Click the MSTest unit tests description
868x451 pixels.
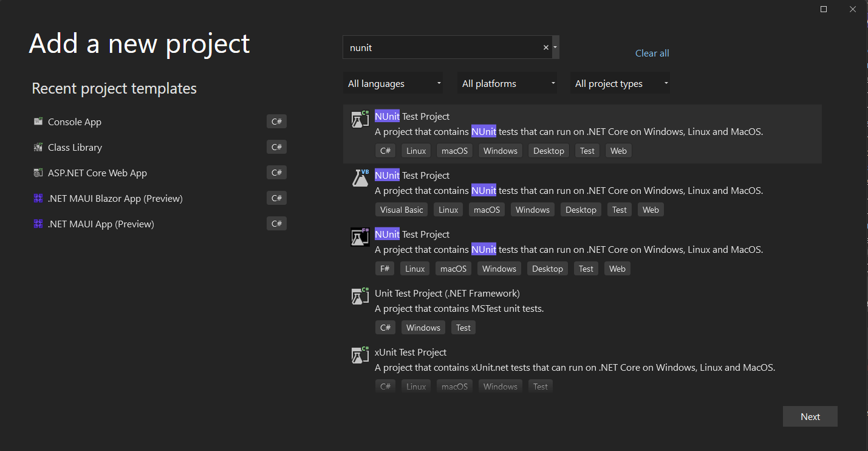click(x=459, y=308)
